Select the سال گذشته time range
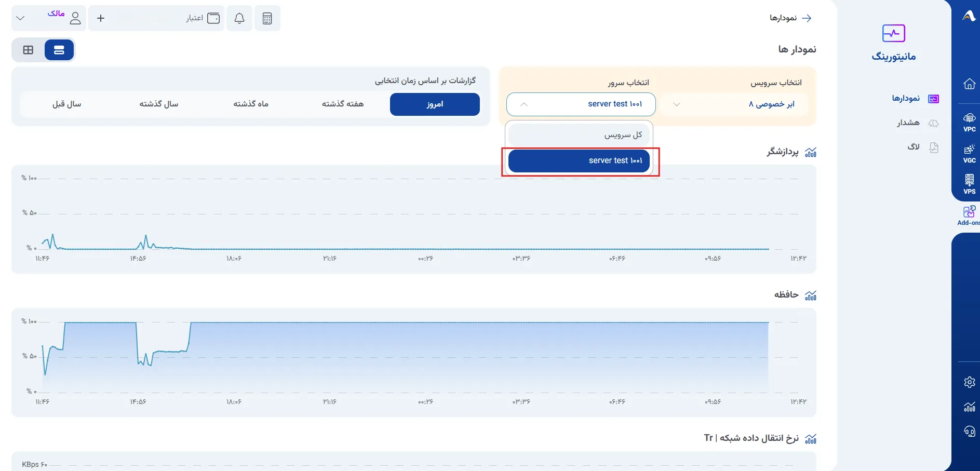Viewport: 980px width, 471px height. click(159, 104)
